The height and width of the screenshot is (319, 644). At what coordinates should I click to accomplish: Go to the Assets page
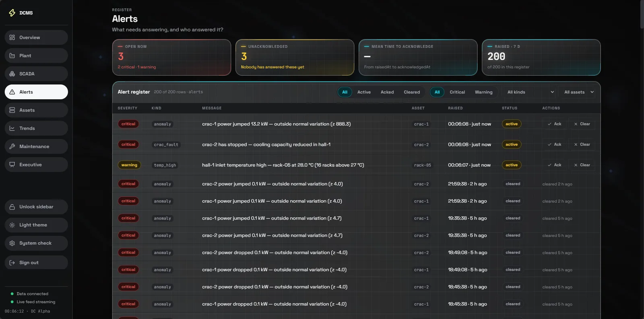[36, 110]
